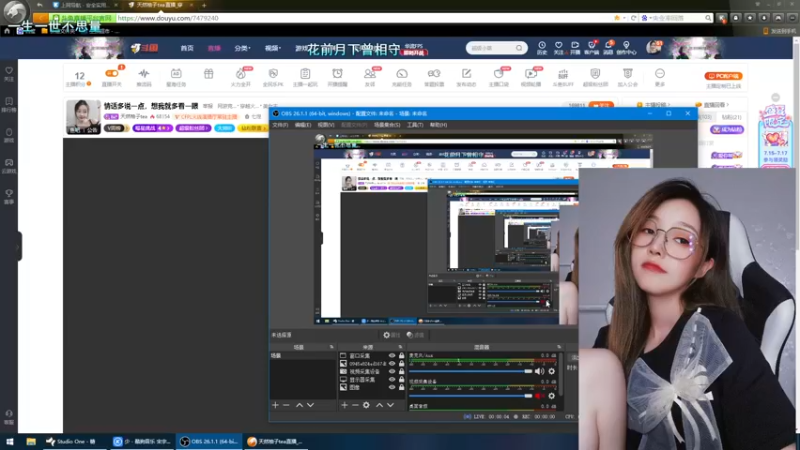Click the properties gear button above OBS sources
Image resolution: width=800 pixels, height=450 pixels.
coord(392,335)
